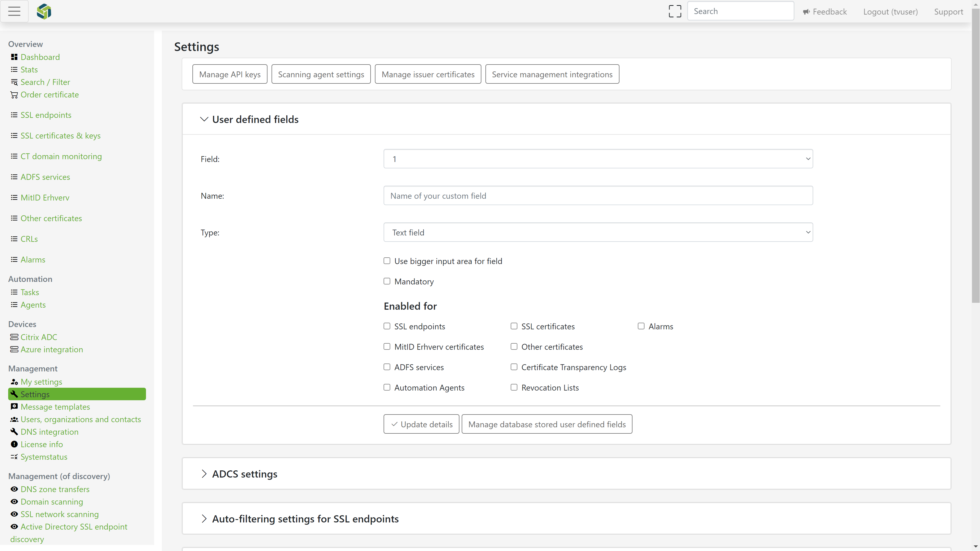Click the DNS zone transfers eye icon

coord(14,489)
